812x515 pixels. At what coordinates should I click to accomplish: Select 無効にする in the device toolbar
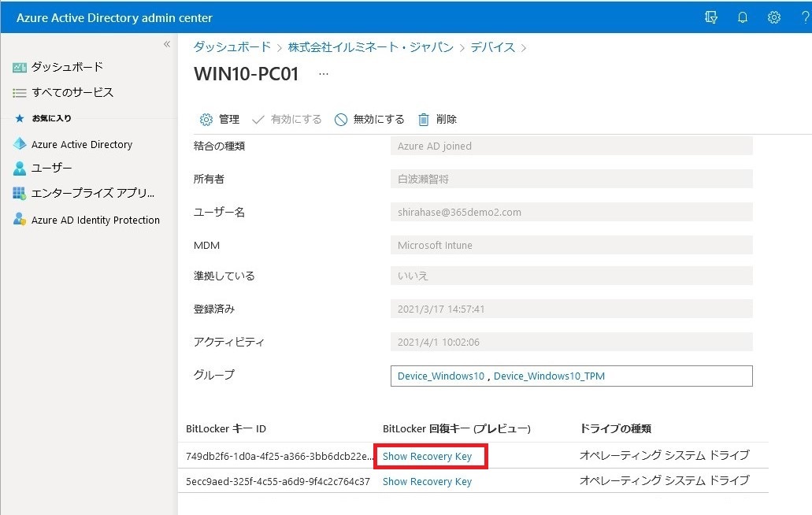pos(379,120)
